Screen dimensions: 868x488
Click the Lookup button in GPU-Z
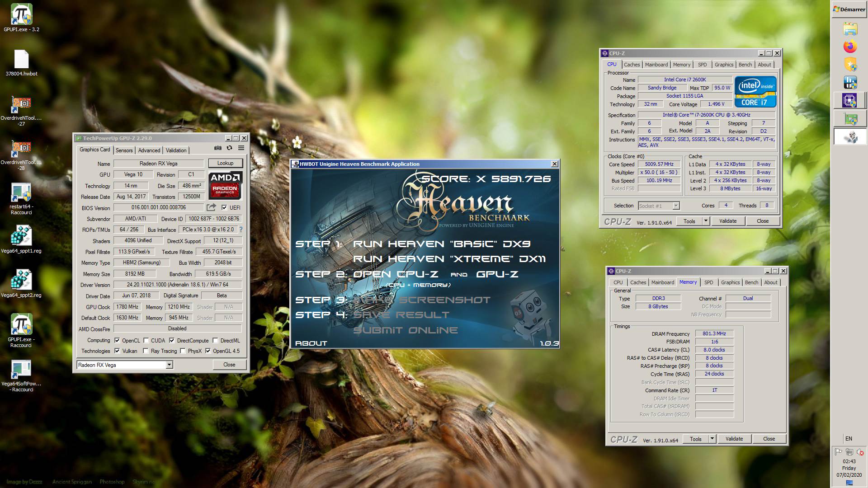coord(225,163)
